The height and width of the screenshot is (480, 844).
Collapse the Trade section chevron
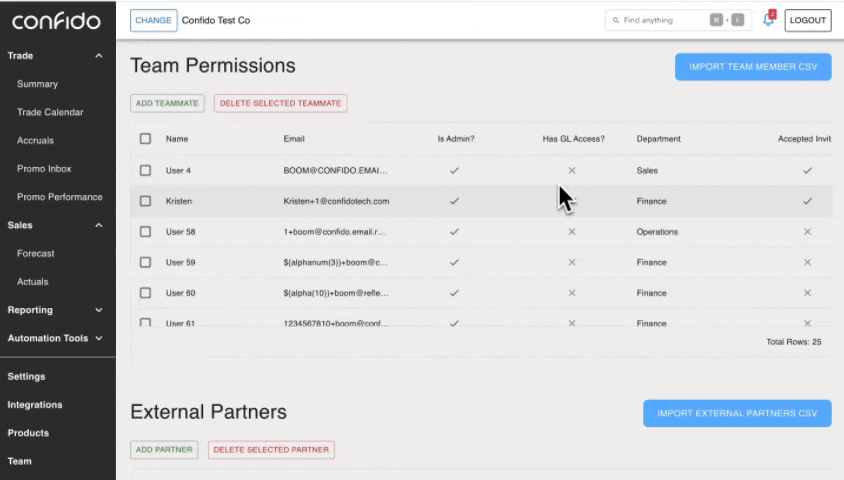pyautogui.click(x=99, y=56)
